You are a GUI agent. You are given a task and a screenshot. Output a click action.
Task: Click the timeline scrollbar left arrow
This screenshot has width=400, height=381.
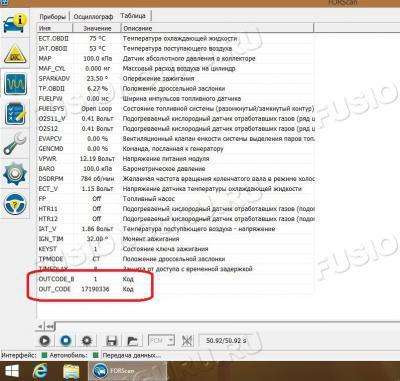(x=40, y=326)
